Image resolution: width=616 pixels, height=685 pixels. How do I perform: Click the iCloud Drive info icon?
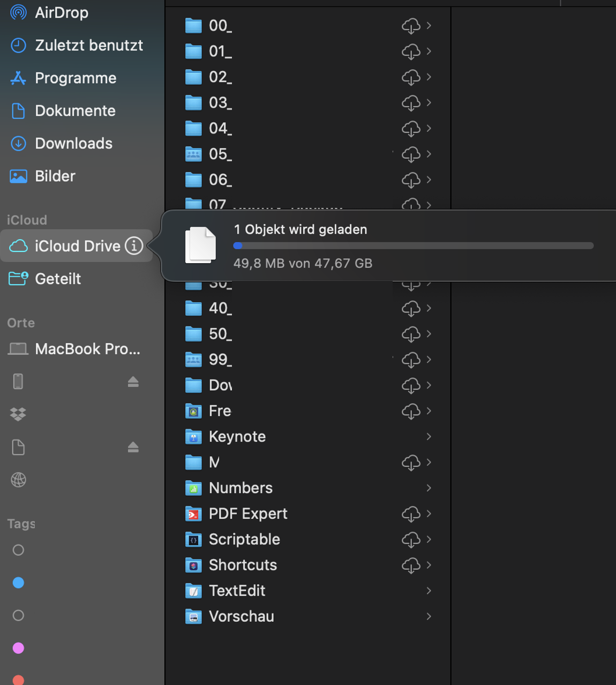click(134, 246)
